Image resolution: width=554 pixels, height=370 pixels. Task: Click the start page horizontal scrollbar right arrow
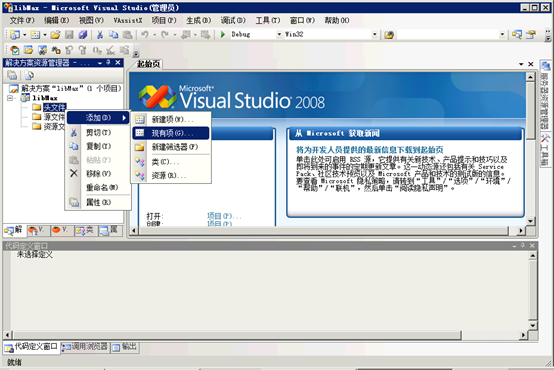(520, 230)
